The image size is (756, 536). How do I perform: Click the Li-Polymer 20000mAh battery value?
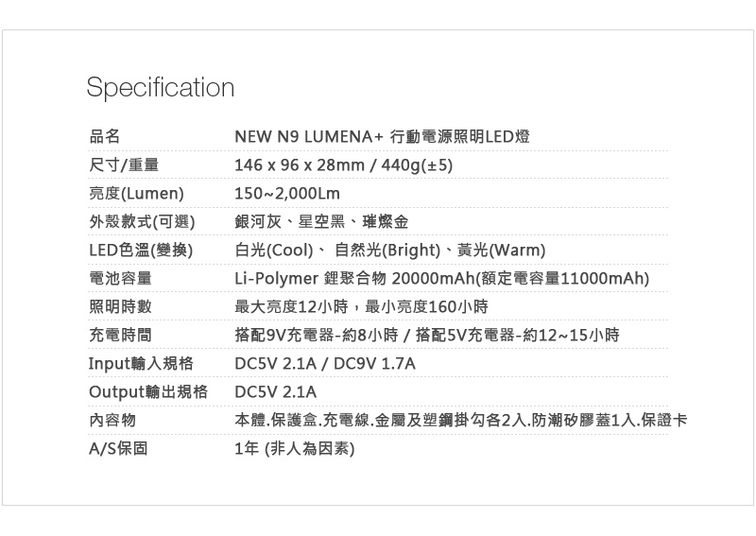coord(441,279)
